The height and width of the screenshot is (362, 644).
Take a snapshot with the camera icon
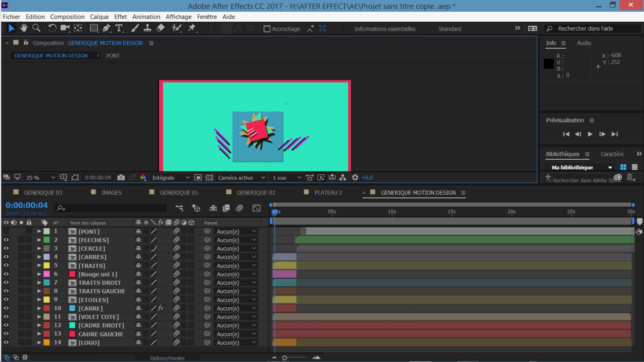(x=121, y=177)
